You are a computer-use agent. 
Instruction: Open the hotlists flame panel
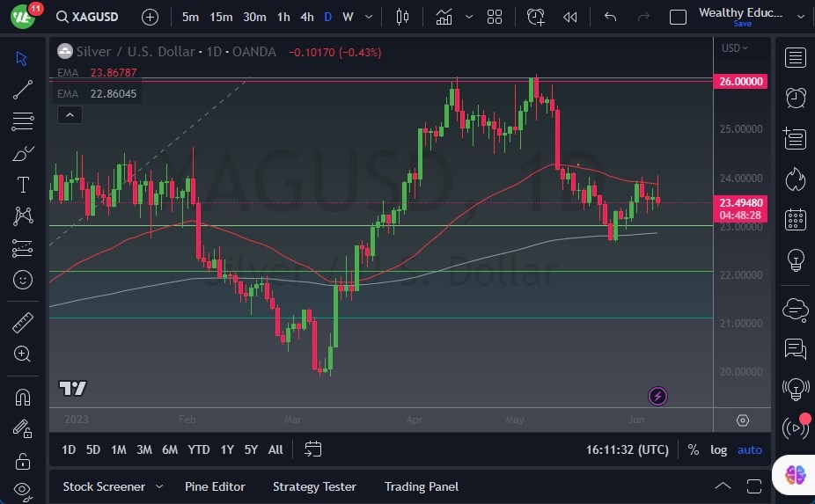point(796,179)
